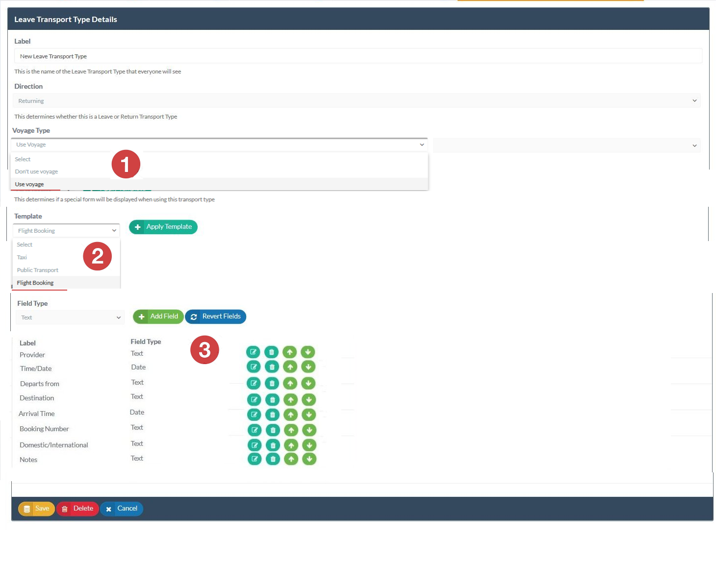The width and height of the screenshot is (716, 588).
Task: Move the Provider field up
Action: tap(290, 352)
